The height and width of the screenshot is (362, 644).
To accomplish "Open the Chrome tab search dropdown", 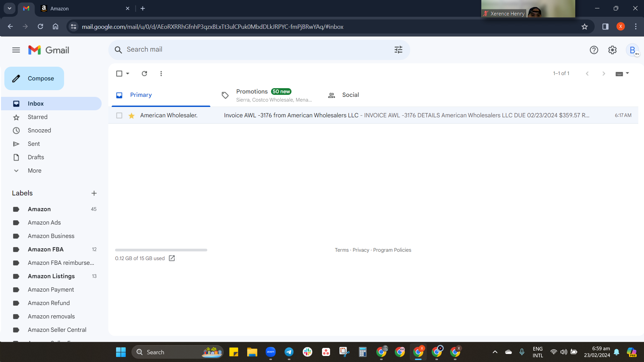I will click(9, 8).
